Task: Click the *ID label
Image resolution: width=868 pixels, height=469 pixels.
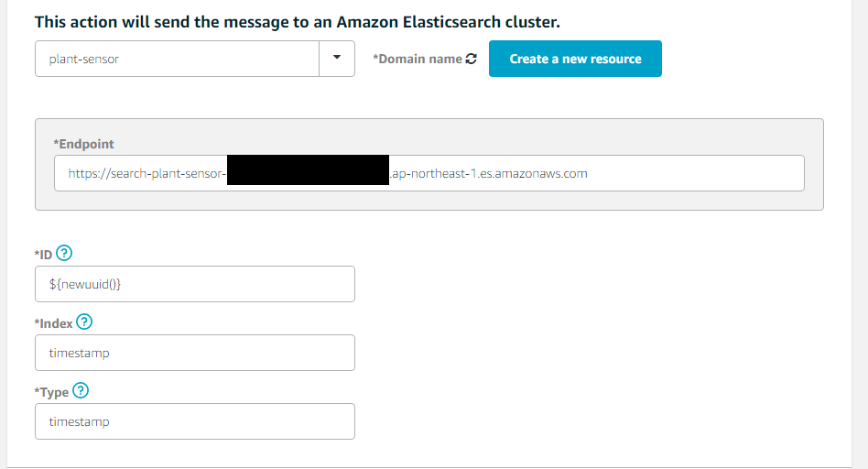Action: pos(44,254)
